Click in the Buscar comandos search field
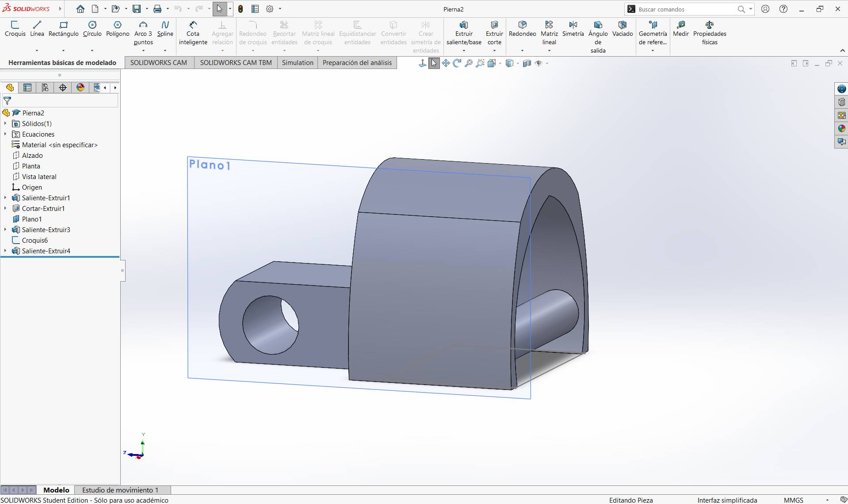848x504 pixels. (x=686, y=9)
